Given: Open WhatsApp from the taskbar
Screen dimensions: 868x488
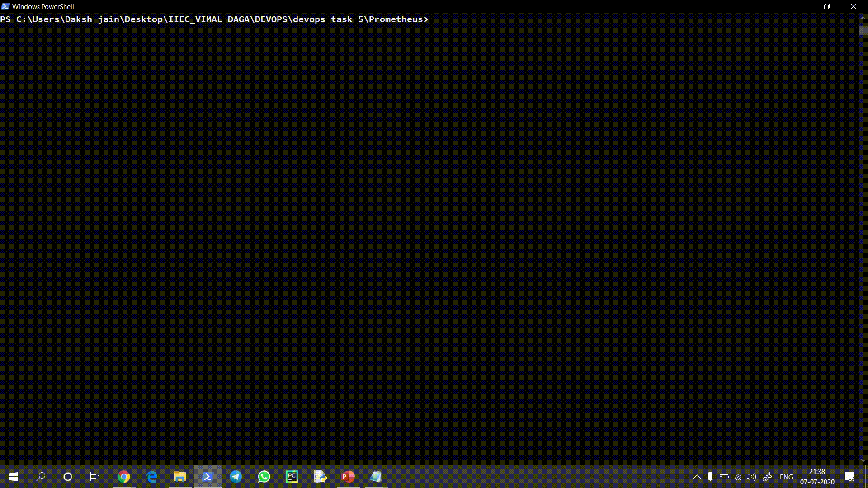Looking at the screenshot, I should coord(264,477).
